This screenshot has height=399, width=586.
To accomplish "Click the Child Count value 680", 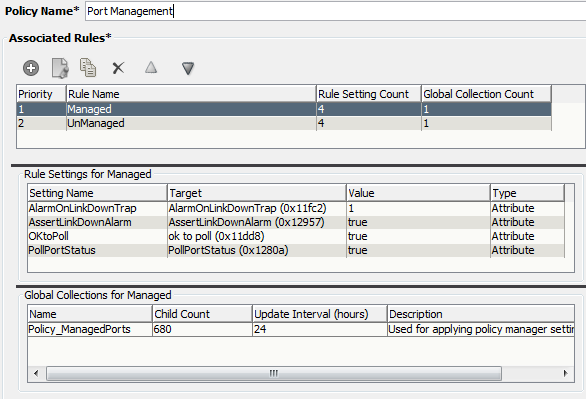I will point(202,329).
